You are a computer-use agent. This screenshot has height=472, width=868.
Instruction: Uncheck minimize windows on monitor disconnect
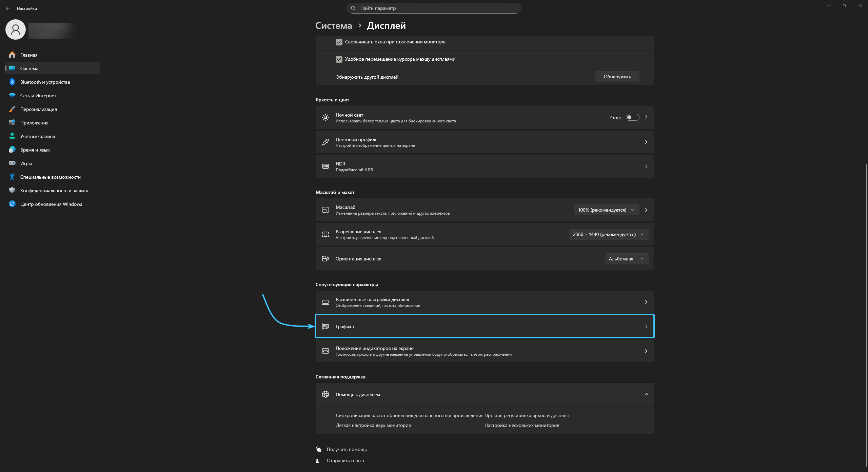tap(339, 42)
